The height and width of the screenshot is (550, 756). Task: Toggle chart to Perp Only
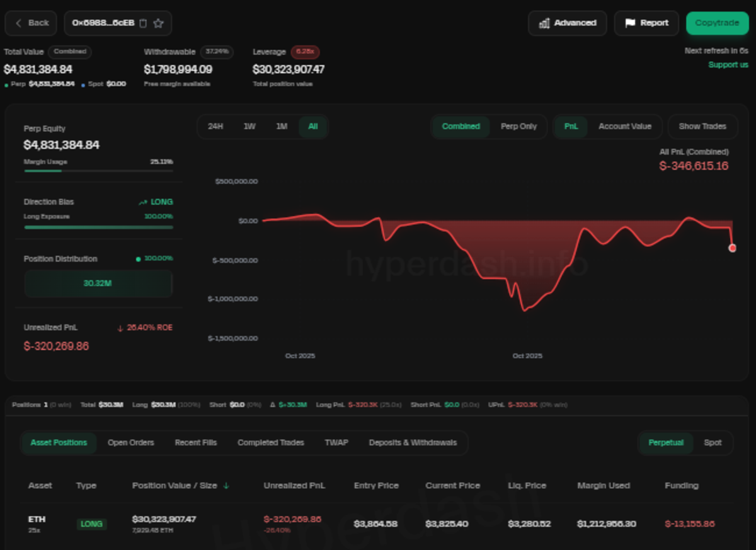click(518, 127)
